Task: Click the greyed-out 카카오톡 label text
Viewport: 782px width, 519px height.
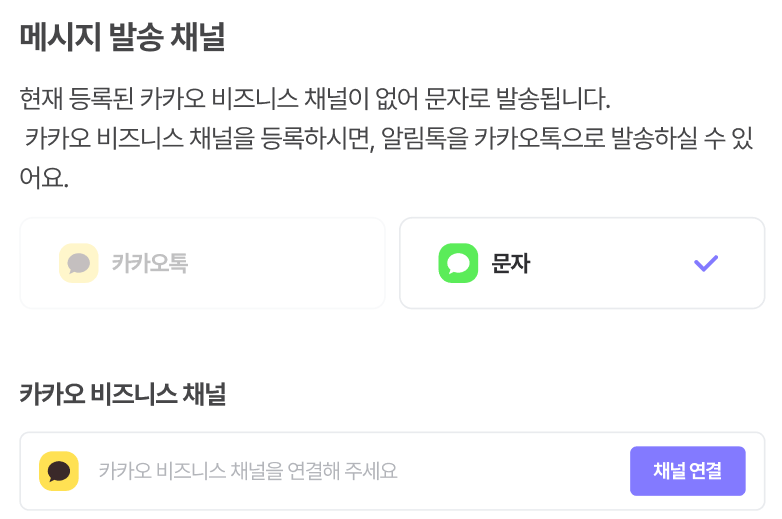Action: click(150, 263)
